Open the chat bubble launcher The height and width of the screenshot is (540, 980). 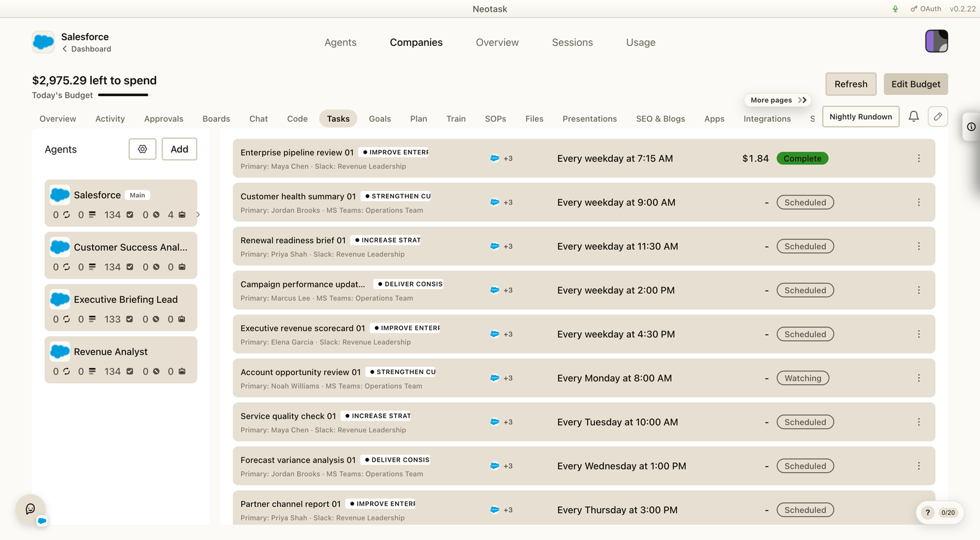click(30, 509)
